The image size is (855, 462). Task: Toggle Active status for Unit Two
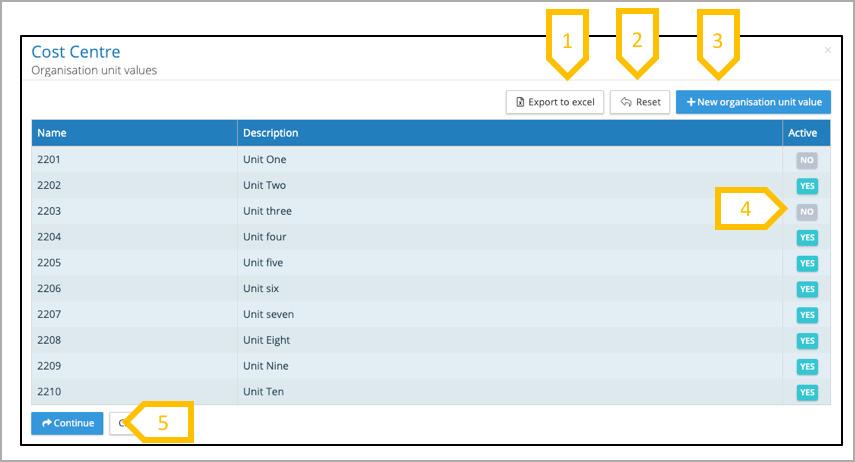click(x=807, y=186)
